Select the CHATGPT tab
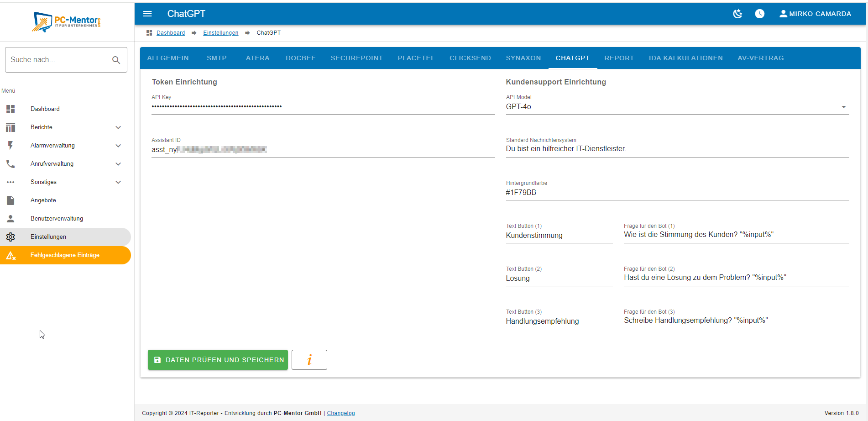The height and width of the screenshot is (421, 868). [x=573, y=58]
